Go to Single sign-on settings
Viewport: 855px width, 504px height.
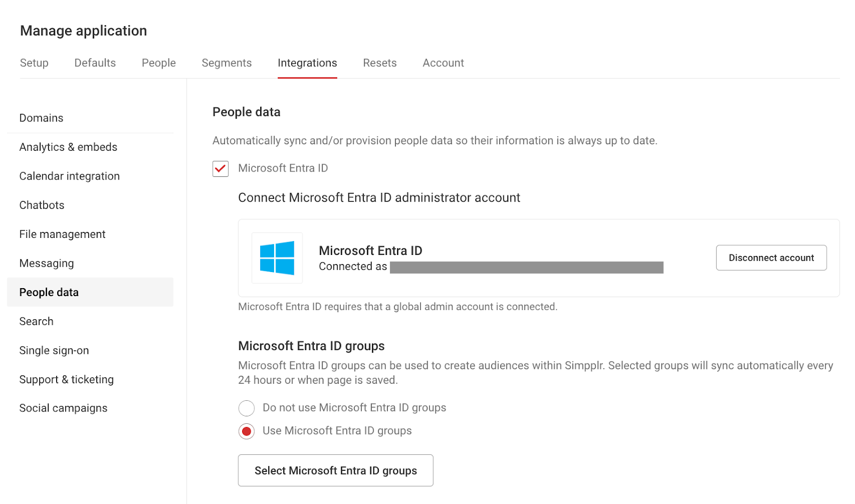tap(90, 351)
